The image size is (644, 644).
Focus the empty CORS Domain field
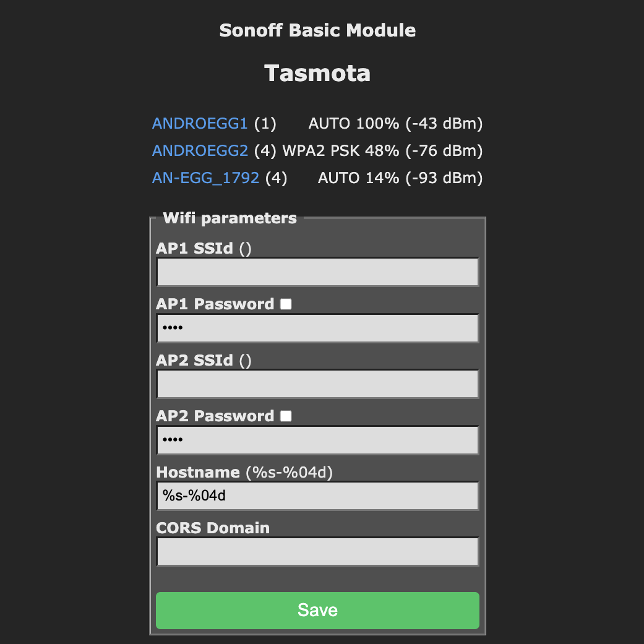[x=317, y=551]
